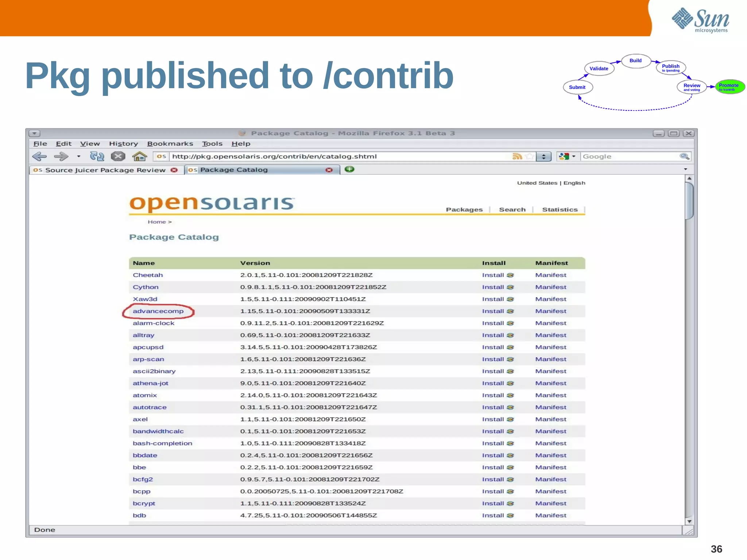
Task: Click the Install icon for alarm-clock
Action: pos(510,323)
